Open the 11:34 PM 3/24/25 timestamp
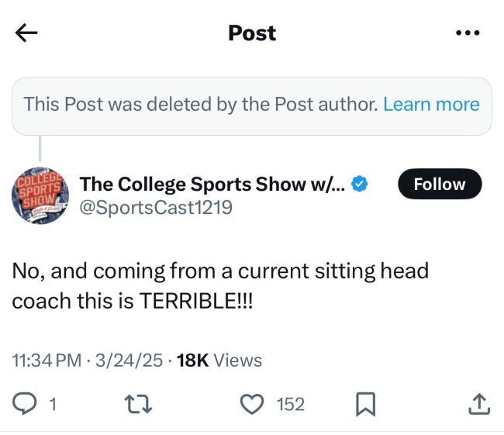This screenshot has width=504, height=435. pyautogui.click(x=89, y=360)
